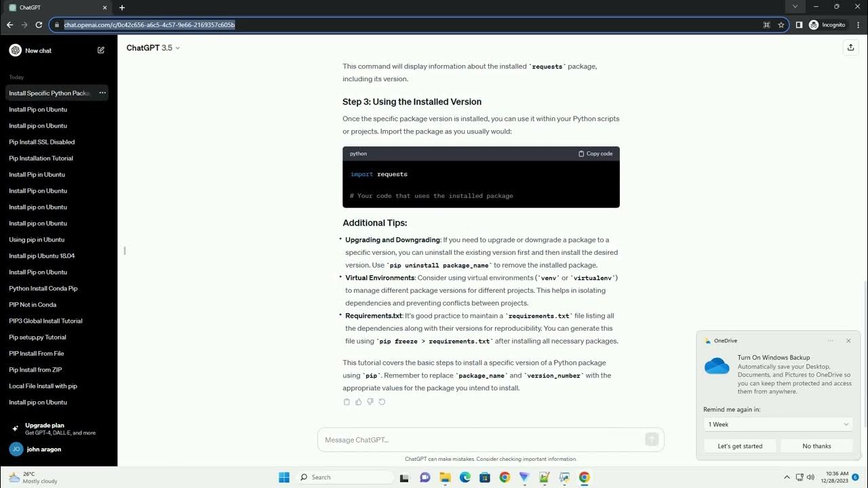Open Microsoft Store from the taskbar
Image resolution: width=868 pixels, height=488 pixels.
tap(485, 477)
